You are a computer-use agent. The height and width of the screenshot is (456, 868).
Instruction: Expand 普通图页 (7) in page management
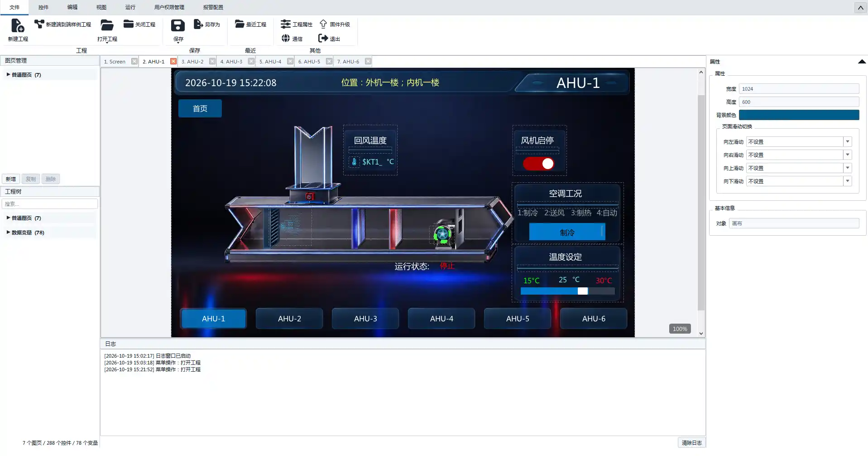coord(8,74)
